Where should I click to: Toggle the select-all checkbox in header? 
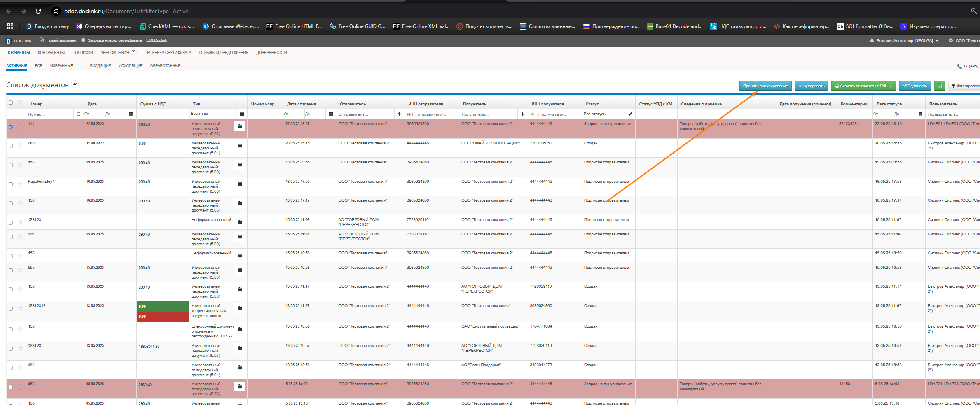point(11,102)
